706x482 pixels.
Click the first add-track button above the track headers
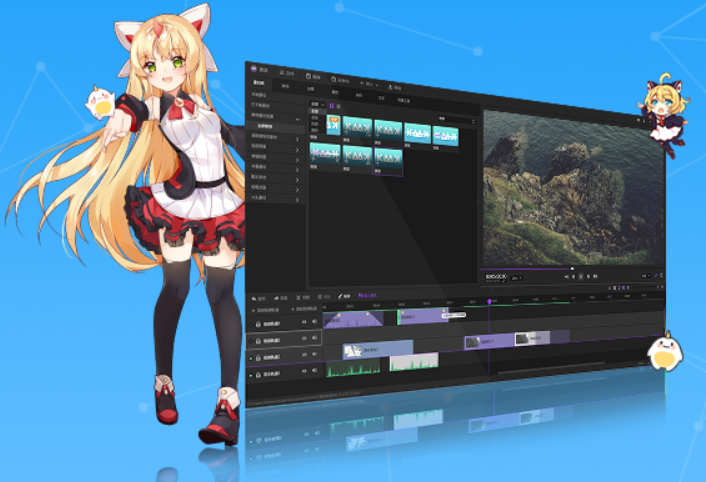click(x=265, y=310)
